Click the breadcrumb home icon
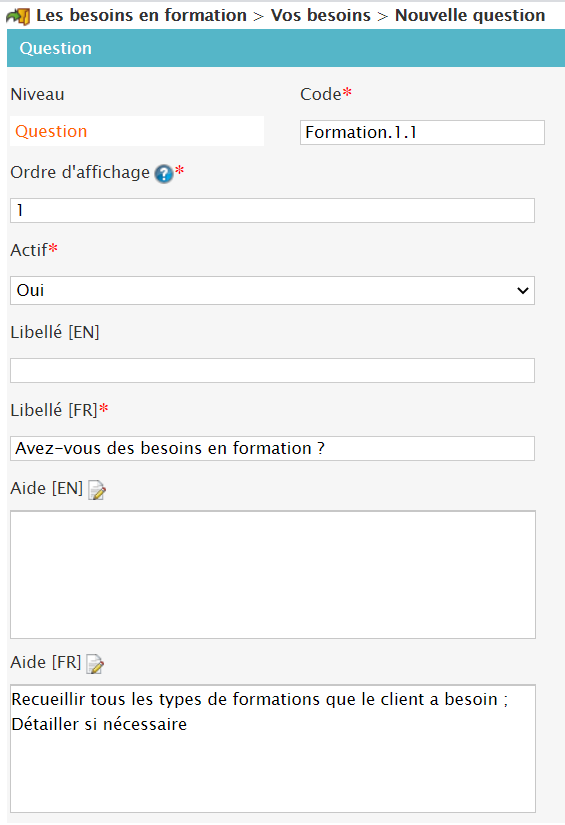 pos(18,16)
